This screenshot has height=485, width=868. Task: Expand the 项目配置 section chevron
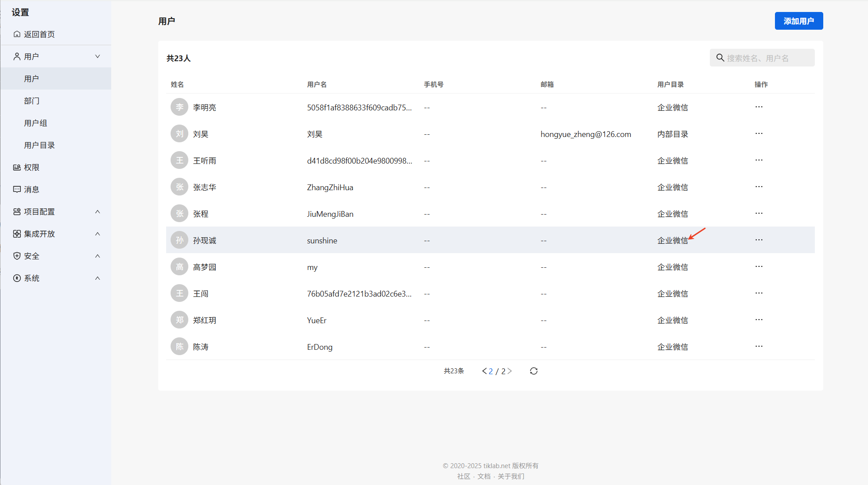[97, 211]
